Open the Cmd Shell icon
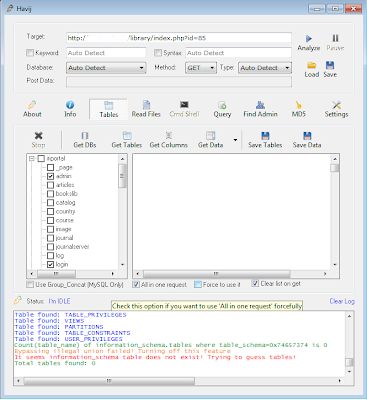 click(x=184, y=105)
